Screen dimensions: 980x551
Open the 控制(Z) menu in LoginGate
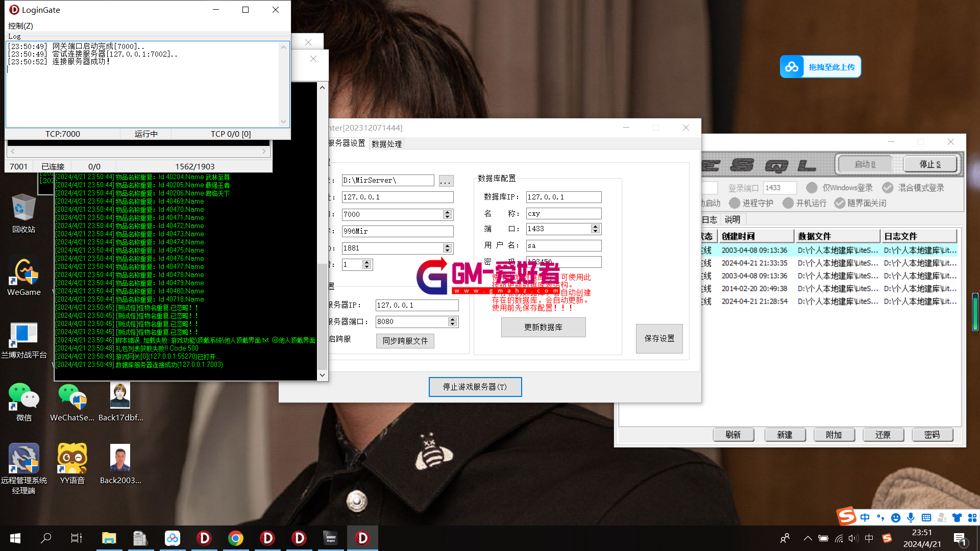20,26
